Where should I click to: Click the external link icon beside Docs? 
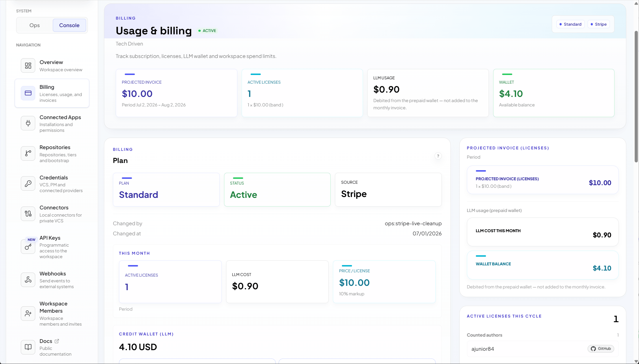(x=57, y=341)
